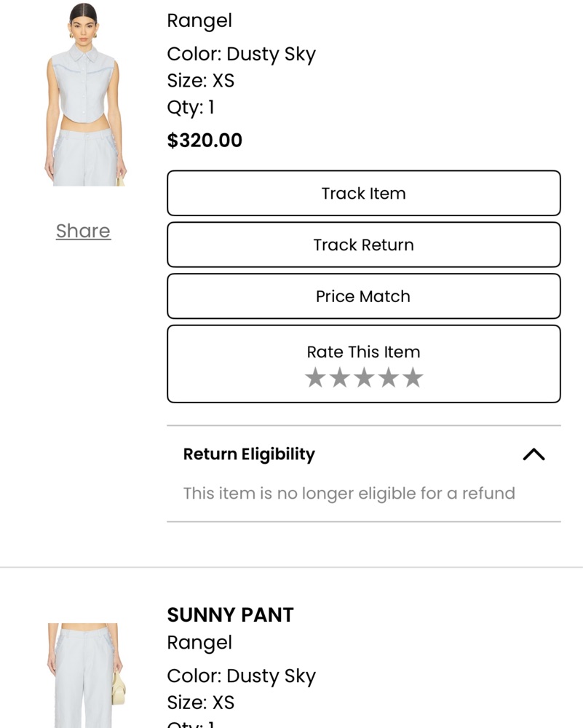Click the Rangel brand above $320.00
Viewport: 583px width, 728px height.
[x=199, y=21]
